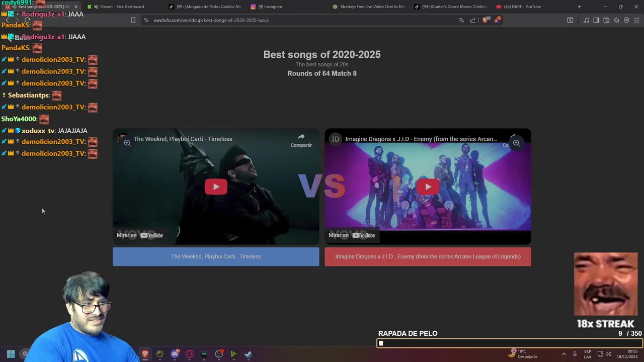Image resolution: width=644 pixels, height=362 pixels.
Task: Open the Brave Shields lion icon
Action: point(485,20)
